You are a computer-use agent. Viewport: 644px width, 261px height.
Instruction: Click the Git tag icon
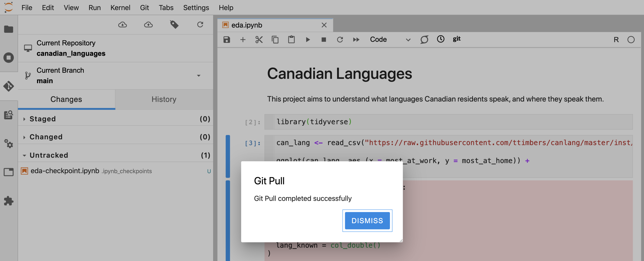[174, 25]
